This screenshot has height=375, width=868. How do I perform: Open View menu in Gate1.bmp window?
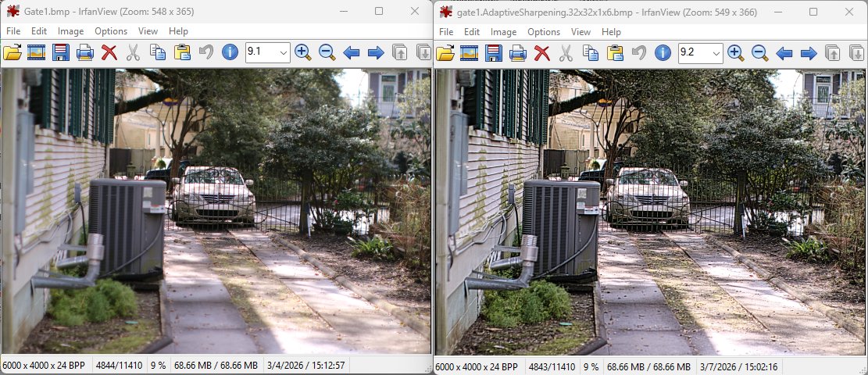(148, 31)
